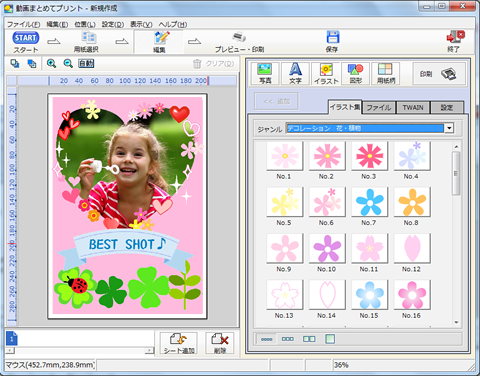Select pink flower illustration No.9
Viewport: 480px width, 376px height.
click(x=285, y=248)
